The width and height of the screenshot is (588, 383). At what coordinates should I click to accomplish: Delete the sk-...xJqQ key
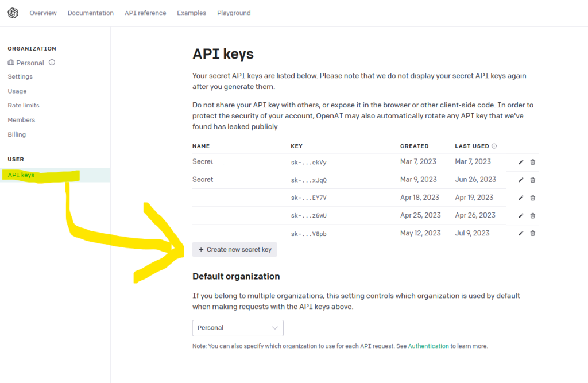[x=532, y=180]
